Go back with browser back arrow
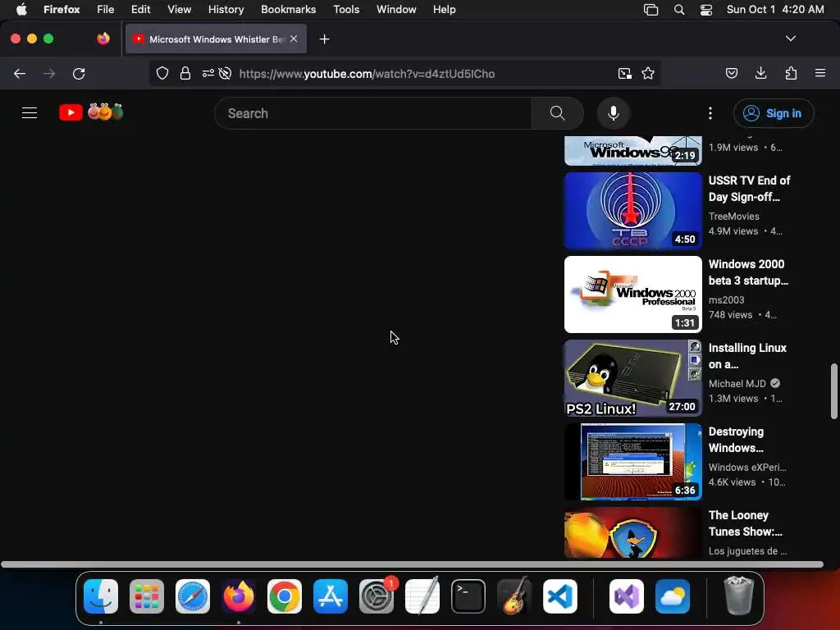Viewport: 840px width, 630px height. (x=20, y=73)
